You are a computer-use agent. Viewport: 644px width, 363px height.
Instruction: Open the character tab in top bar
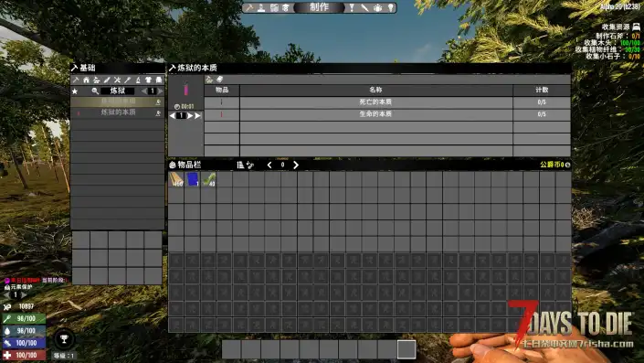point(261,8)
